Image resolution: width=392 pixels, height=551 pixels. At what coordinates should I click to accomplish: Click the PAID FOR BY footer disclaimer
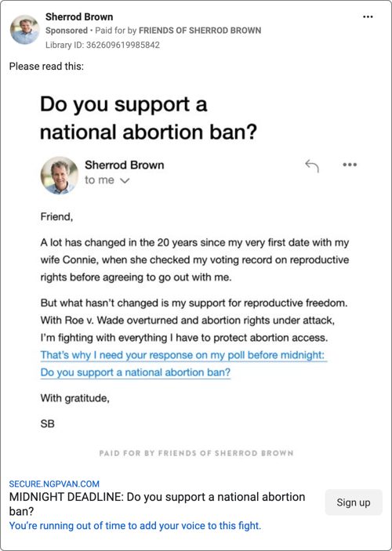[196, 453]
